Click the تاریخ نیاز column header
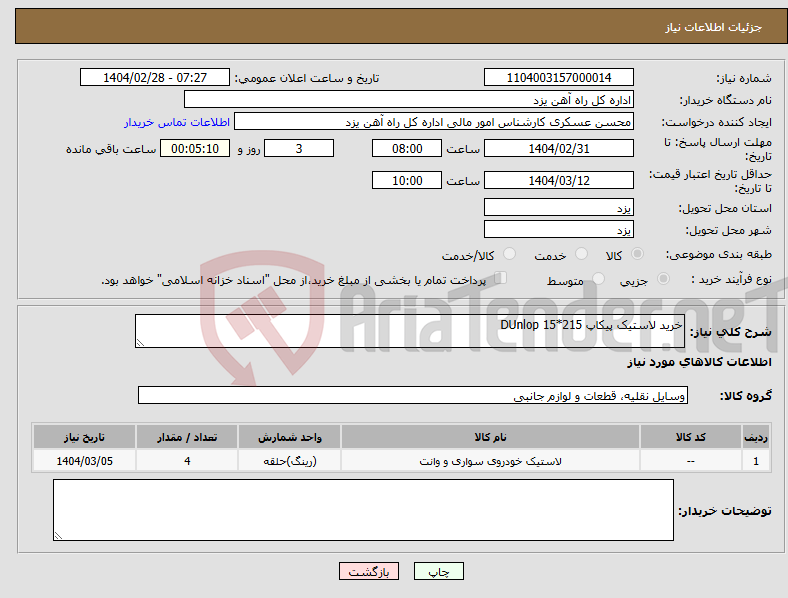The image size is (788, 598). point(84,437)
